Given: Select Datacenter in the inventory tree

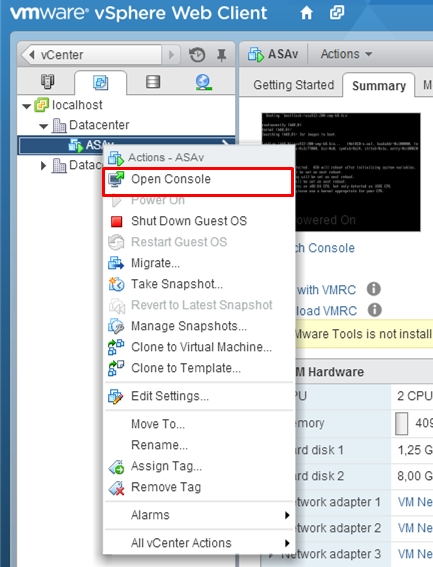Looking at the screenshot, I should coord(99,125).
